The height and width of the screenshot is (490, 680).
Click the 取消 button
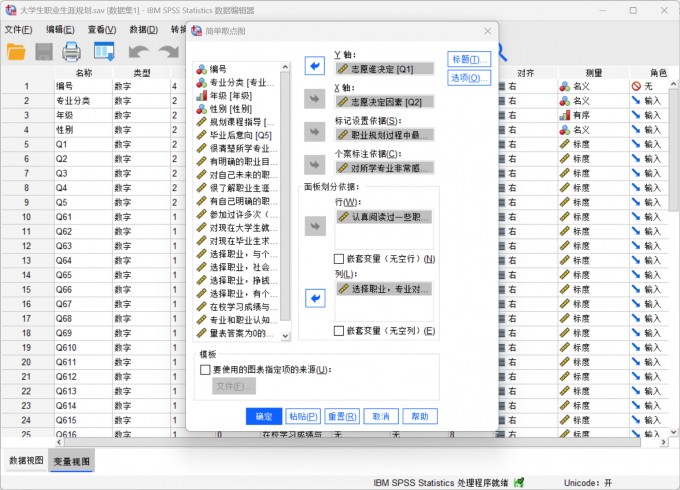(x=381, y=416)
